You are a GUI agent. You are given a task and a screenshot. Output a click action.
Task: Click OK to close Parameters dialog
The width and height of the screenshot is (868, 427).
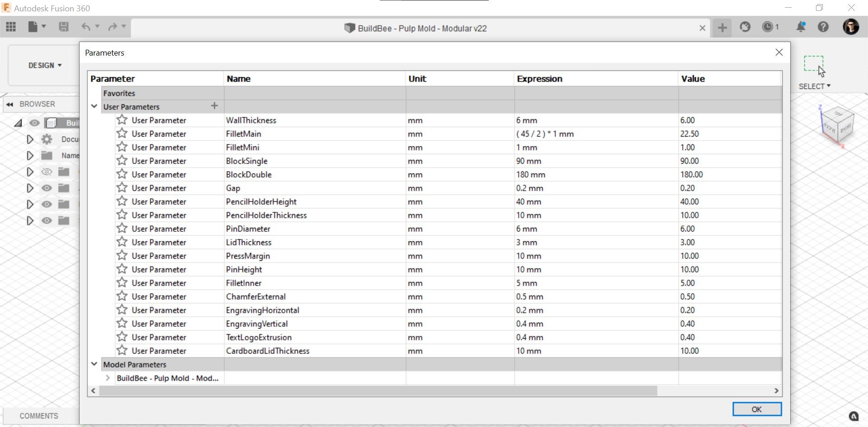coord(757,409)
